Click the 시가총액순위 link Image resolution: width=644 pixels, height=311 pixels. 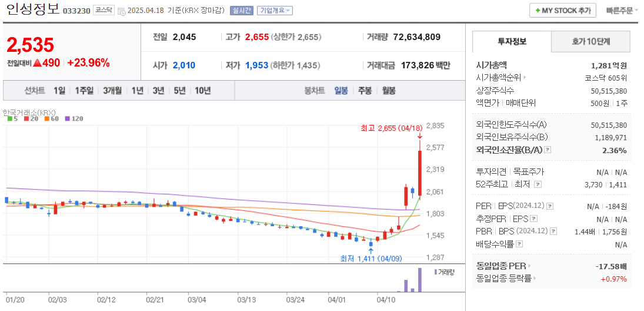[x=498, y=77]
